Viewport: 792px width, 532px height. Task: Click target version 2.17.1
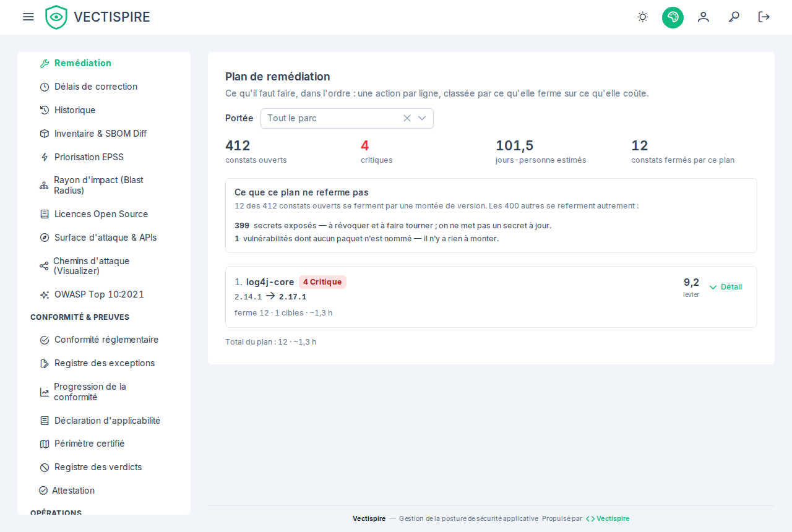coord(293,297)
